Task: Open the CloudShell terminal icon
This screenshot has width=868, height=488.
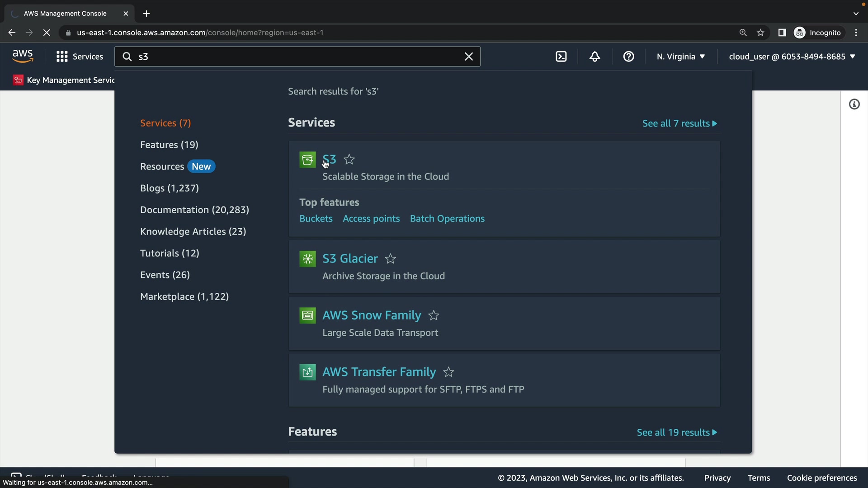Action: coord(561,56)
